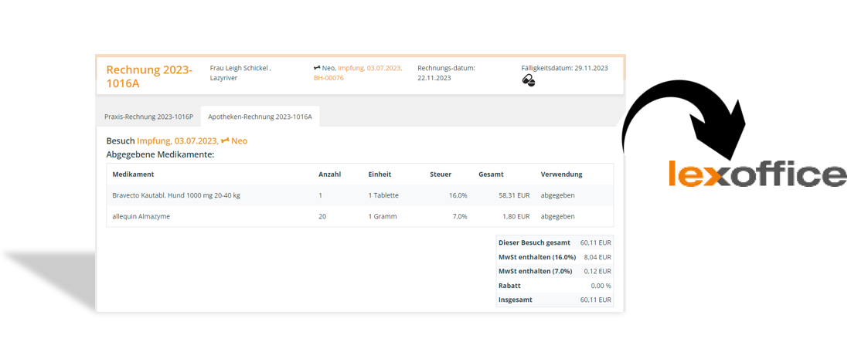Click the Rabatt row in totals
Screen dimensions: 868x359
pyautogui.click(x=555, y=286)
